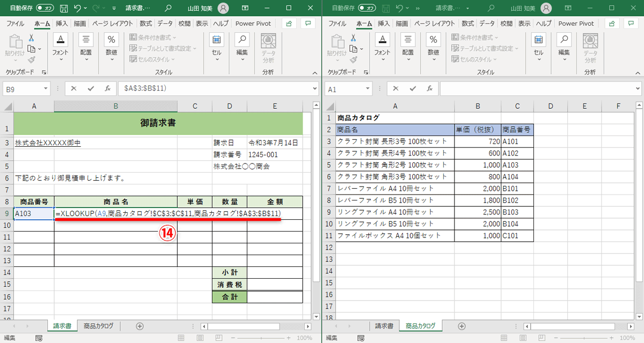This screenshot has width=644, height=343.
Task: Click share icon in left window ribbon
Action: click(x=289, y=24)
